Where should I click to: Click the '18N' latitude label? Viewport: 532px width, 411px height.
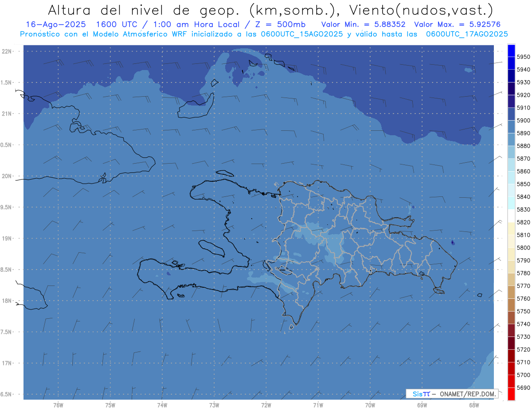[7, 301]
